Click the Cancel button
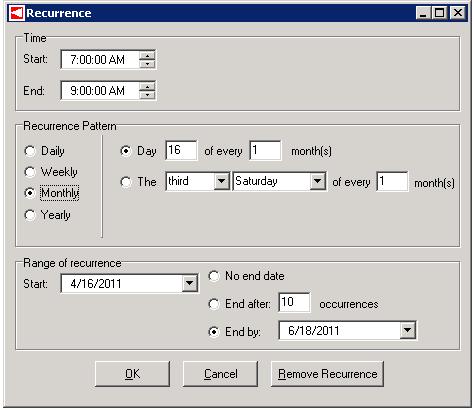Image resolution: width=474 pixels, height=410 pixels. point(221,374)
